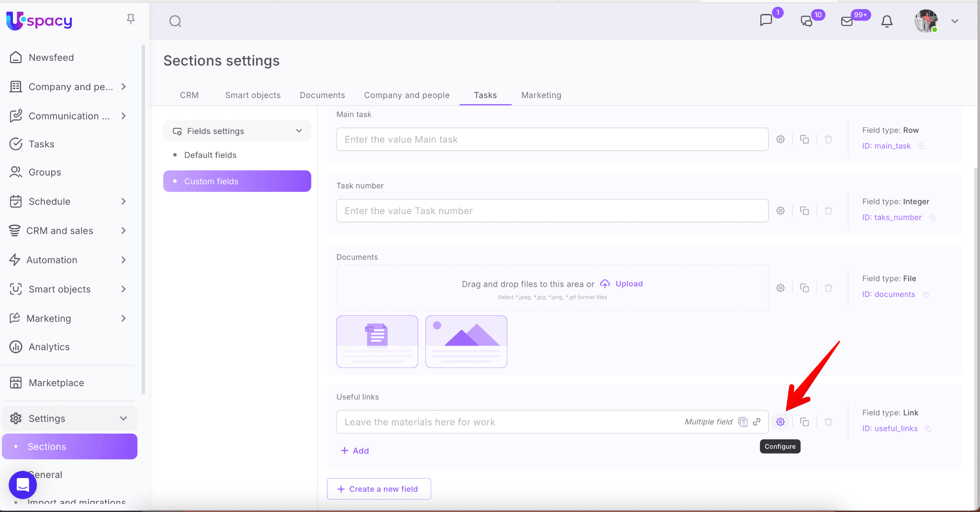980x512 pixels.
Task: Open the search magnifier in top bar
Action: (175, 21)
